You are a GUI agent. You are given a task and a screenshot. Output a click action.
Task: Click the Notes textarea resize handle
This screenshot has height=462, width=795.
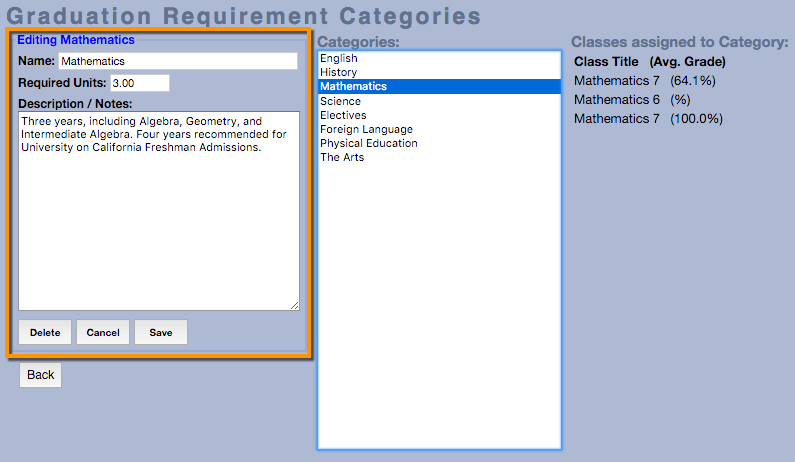pos(294,305)
